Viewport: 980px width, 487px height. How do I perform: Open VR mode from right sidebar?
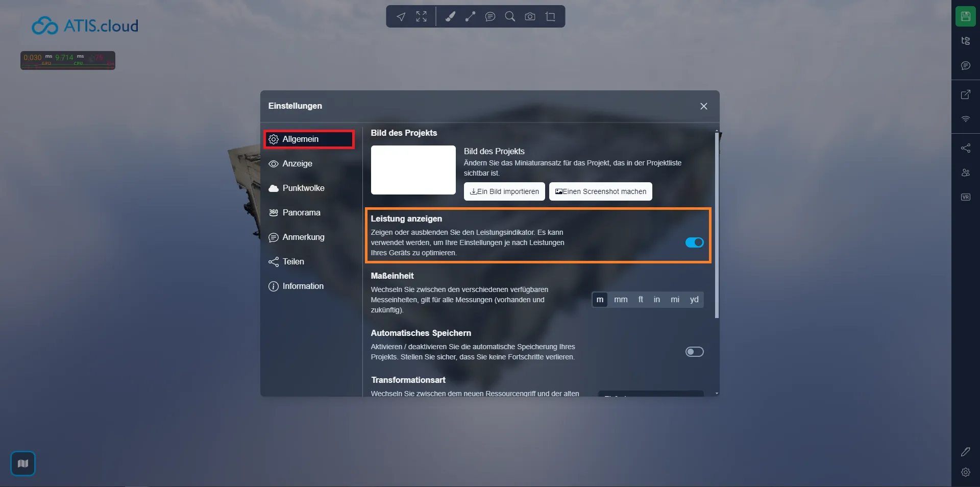[965, 197]
